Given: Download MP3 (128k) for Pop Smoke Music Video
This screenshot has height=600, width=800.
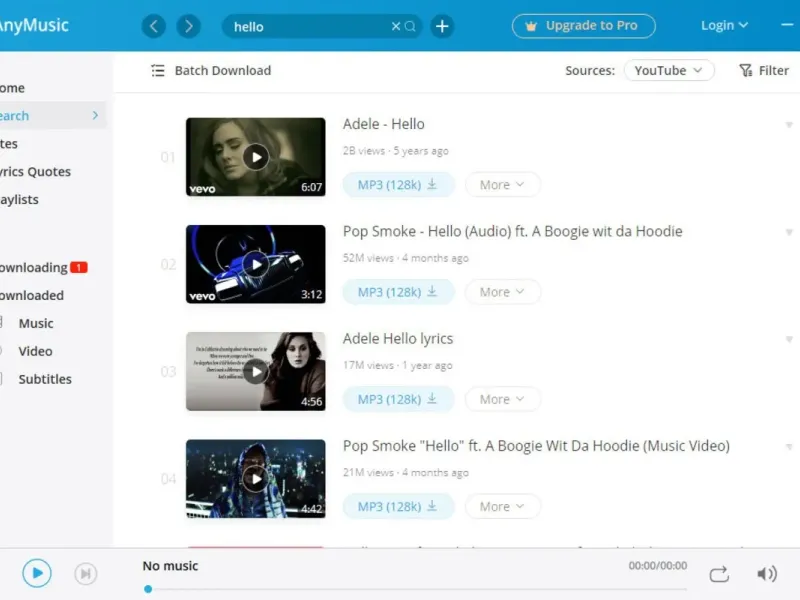Looking at the screenshot, I should 398,506.
